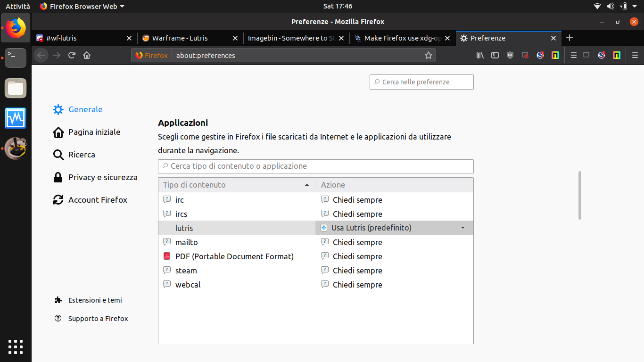Open the Supporto a Firefox link
This screenshot has width=644, height=362.
coord(91,319)
